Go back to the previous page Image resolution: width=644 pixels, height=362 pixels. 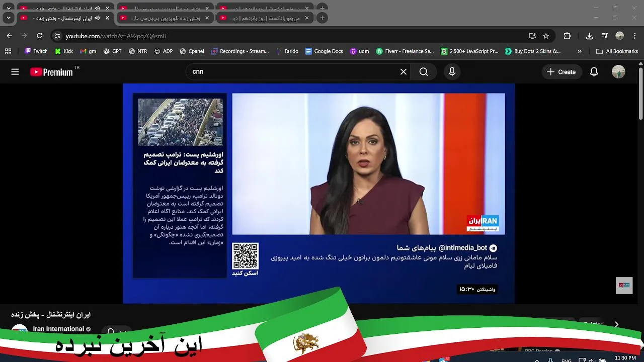coord(9,36)
